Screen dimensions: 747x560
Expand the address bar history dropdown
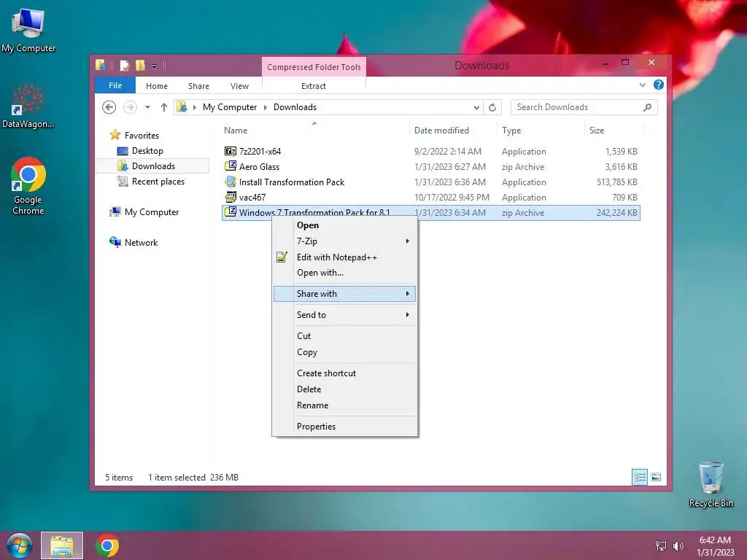pyautogui.click(x=476, y=107)
